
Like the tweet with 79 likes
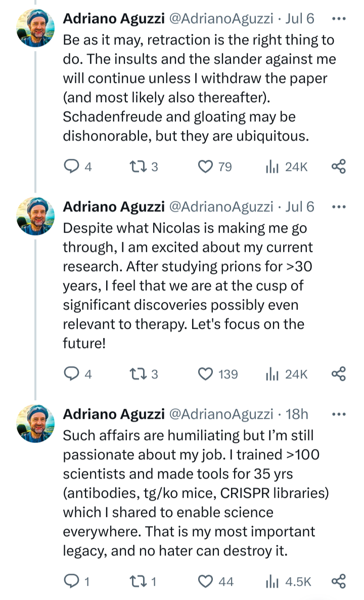pos(205,166)
